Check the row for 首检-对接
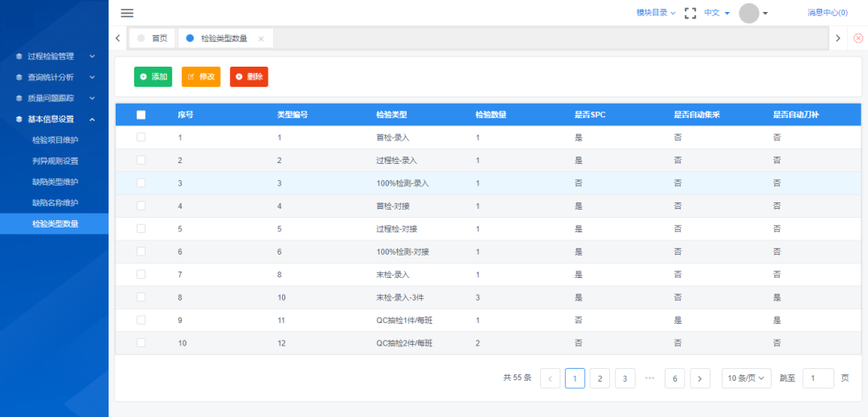Image resolution: width=868 pixels, height=417 pixels. tap(141, 206)
